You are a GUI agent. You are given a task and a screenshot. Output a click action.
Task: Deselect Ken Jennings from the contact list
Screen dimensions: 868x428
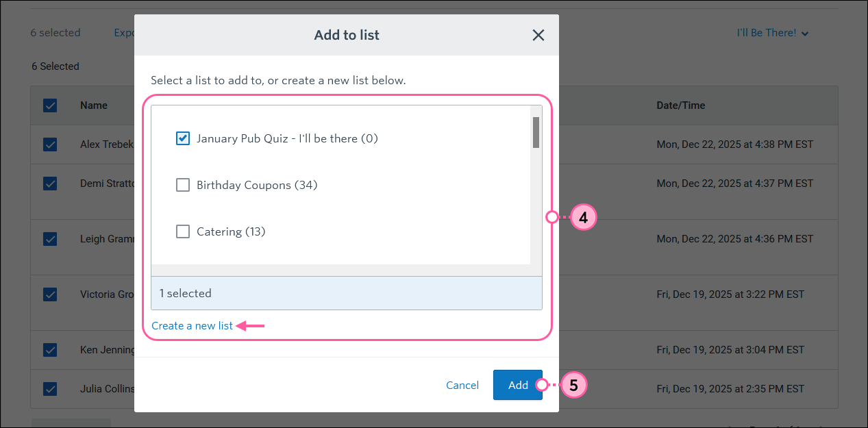click(x=50, y=349)
